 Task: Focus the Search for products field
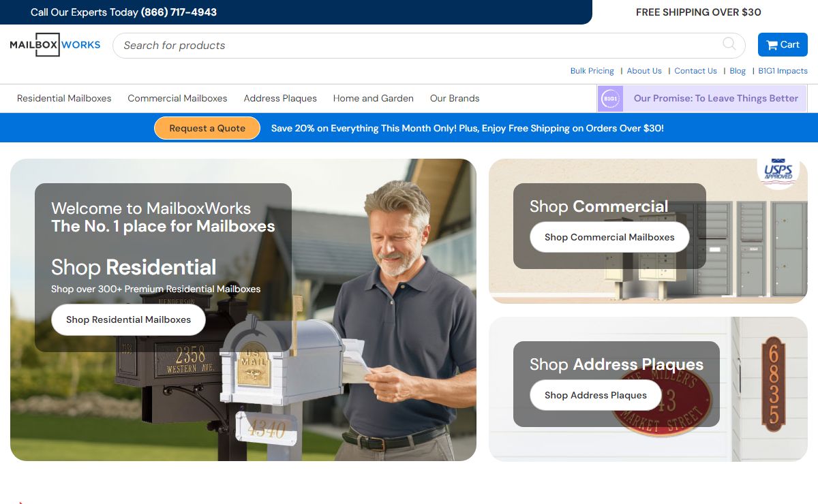(x=429, y=46)
